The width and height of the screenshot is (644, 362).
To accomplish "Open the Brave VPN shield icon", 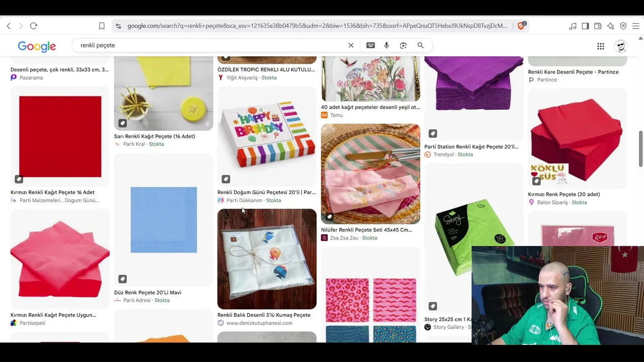I will pos(623,26).
